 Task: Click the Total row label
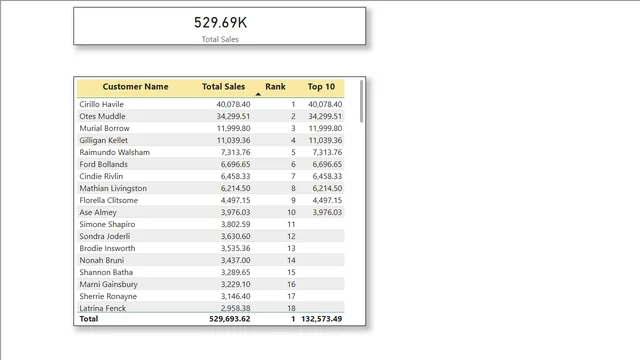tap(89, 319)
